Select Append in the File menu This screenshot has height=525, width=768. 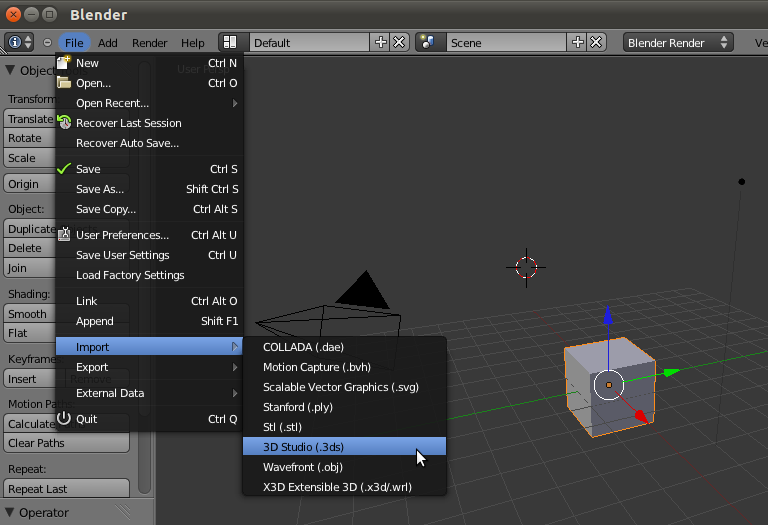[149, 321]
